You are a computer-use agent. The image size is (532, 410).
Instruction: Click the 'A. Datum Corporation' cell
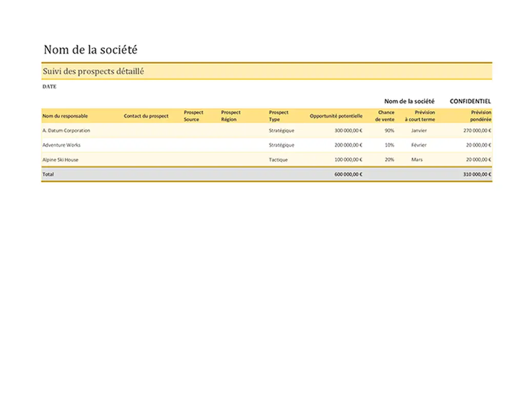(x=67, y=131)
